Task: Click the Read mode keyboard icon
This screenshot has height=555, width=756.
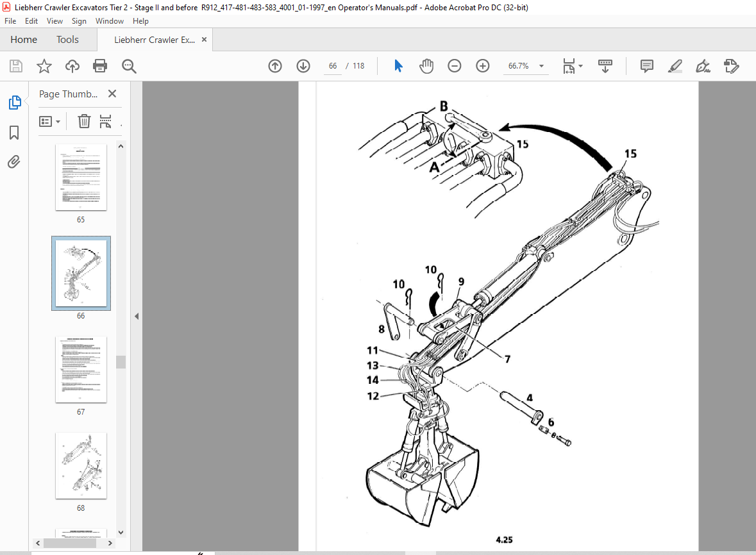Action: tap(605, 66)
